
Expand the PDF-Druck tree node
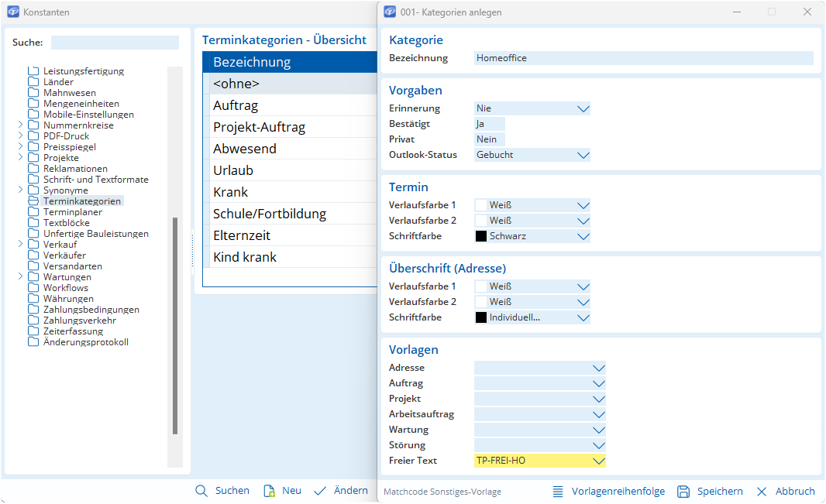(x=21, y=135)
